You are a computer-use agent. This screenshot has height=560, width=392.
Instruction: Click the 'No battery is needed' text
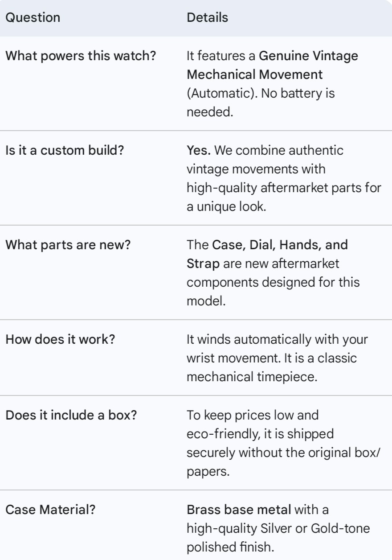[x=261, y=103]
